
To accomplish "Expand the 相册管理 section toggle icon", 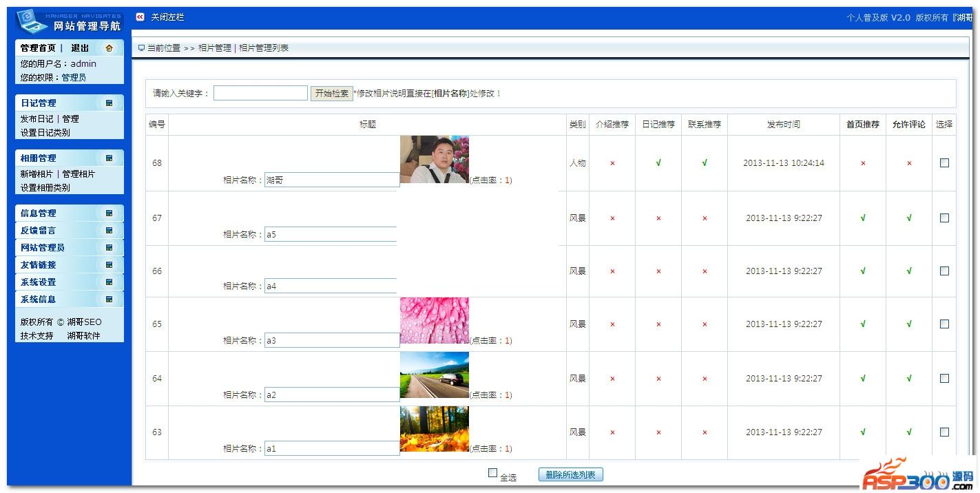I will 109,158.
